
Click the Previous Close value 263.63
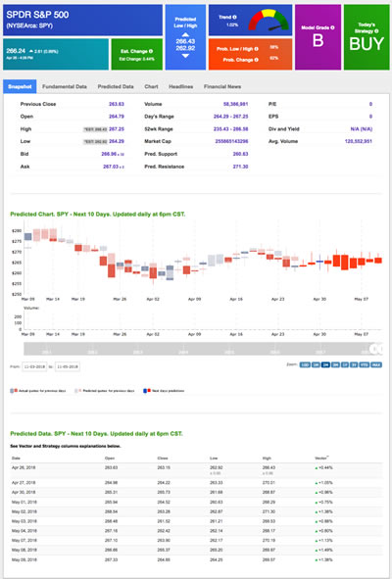click(x=117, y=104)
